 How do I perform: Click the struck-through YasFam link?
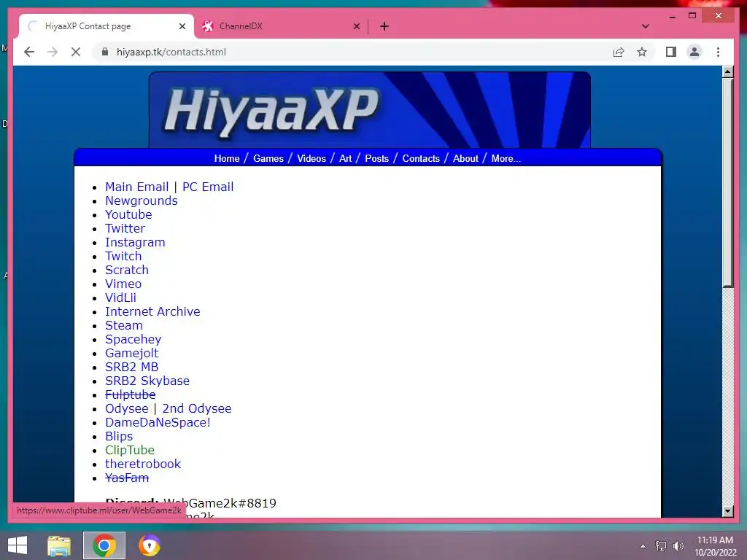tap(127, 478)
